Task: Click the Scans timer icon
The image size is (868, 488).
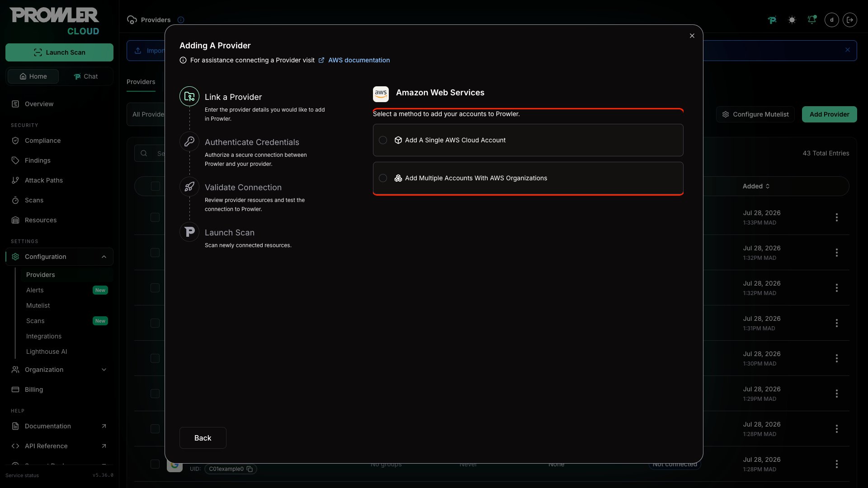Action: tap(15, 200)
